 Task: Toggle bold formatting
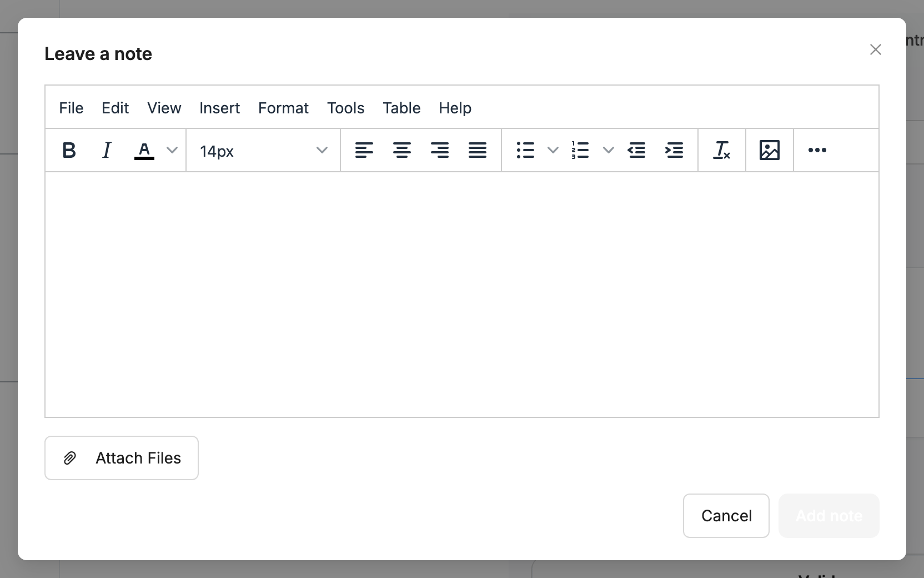tap(69, 150)
